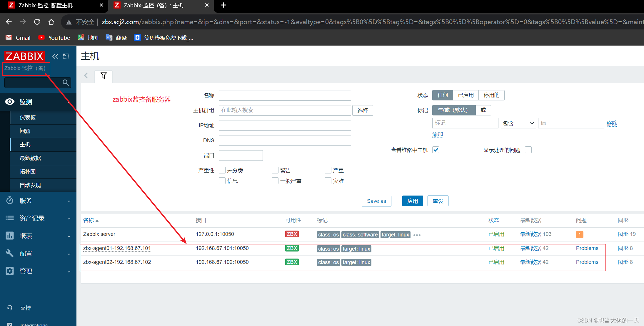Click the headset icon for 支持
644x326 pixels.
coord(10,308)
